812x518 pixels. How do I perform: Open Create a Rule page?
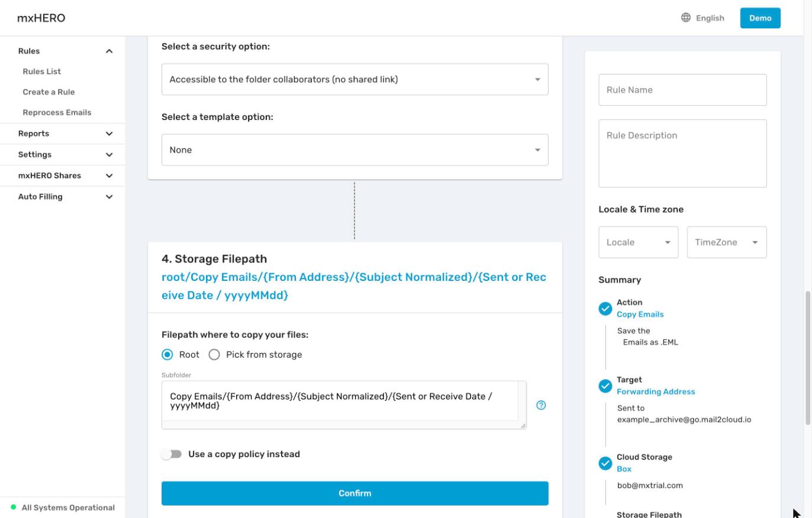click(x=49, y=92)
